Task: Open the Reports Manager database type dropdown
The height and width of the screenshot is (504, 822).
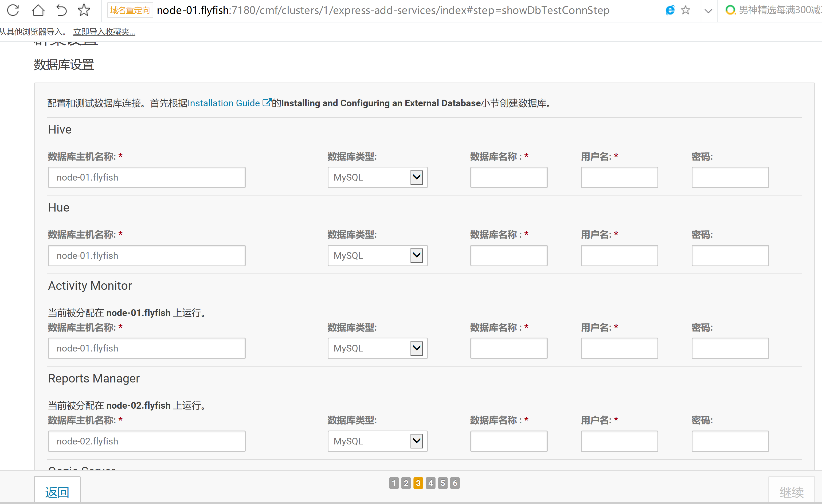Action: click(x=416, y=441)
